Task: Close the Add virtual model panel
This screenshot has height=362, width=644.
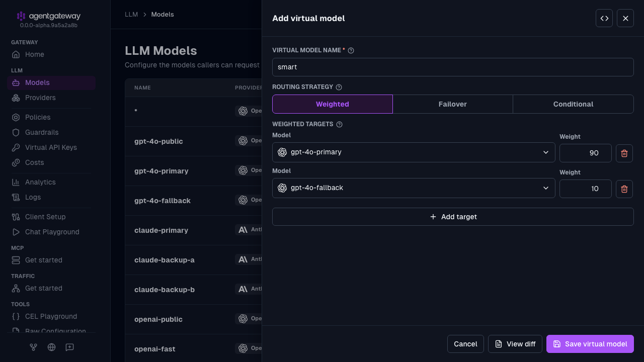Action: pyautogui.click(x=625, y=18)
